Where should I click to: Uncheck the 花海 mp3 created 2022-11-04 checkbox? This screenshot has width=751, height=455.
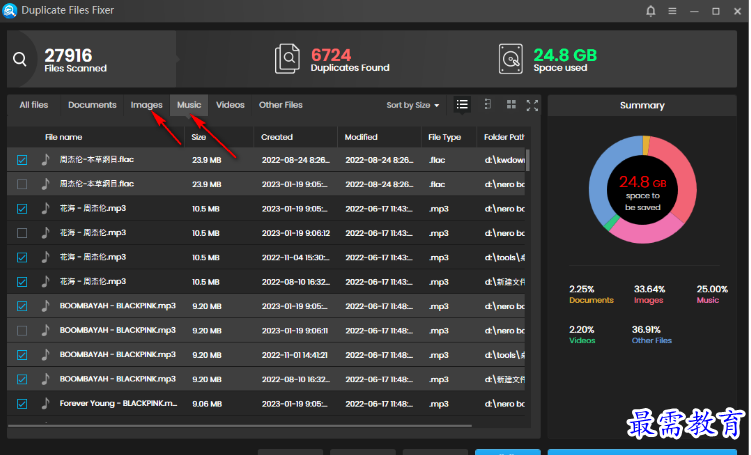(x=22, y=258)
